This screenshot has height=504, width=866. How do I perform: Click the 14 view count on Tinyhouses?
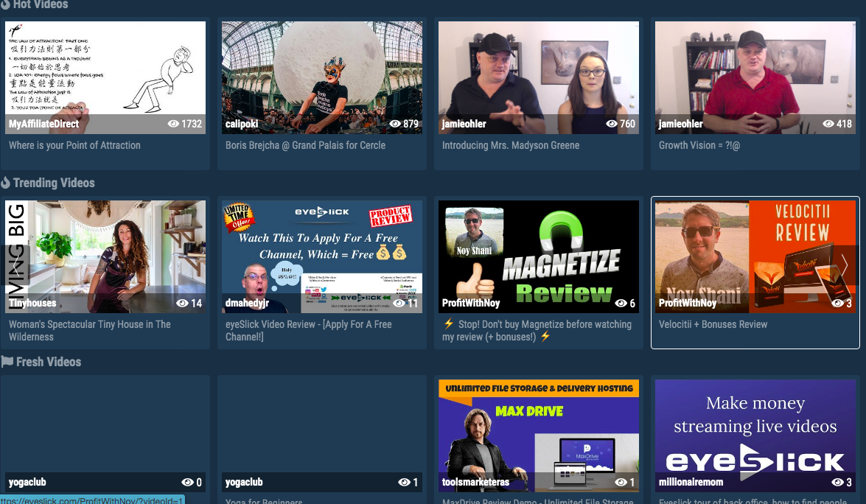(197, 303)
